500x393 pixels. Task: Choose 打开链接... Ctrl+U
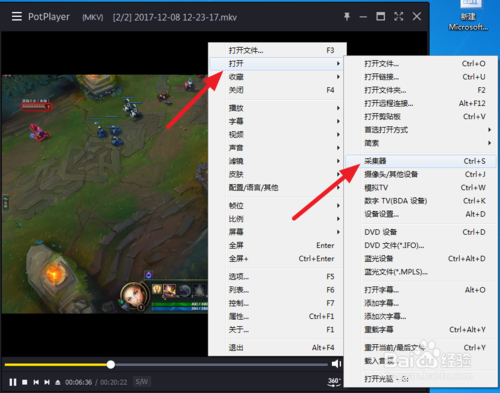tap(421, 77)
